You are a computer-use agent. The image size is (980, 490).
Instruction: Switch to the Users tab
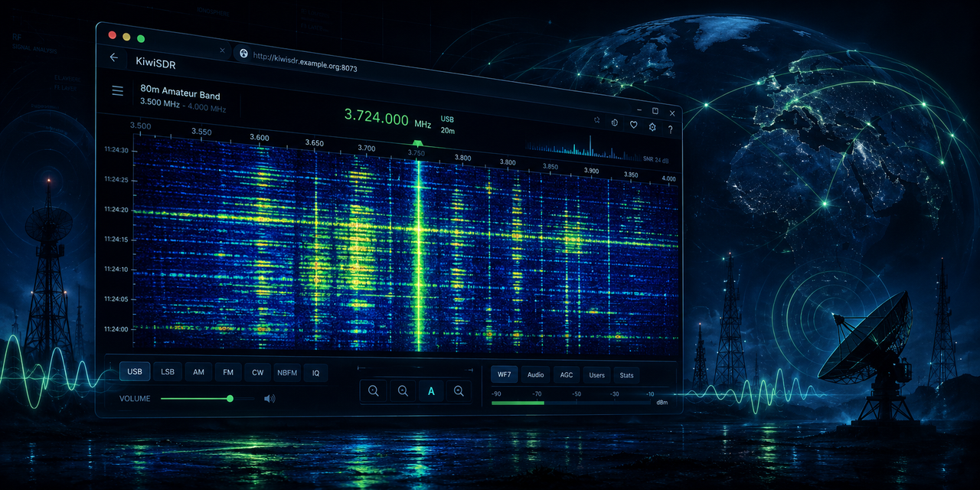[x=596, y=375]
